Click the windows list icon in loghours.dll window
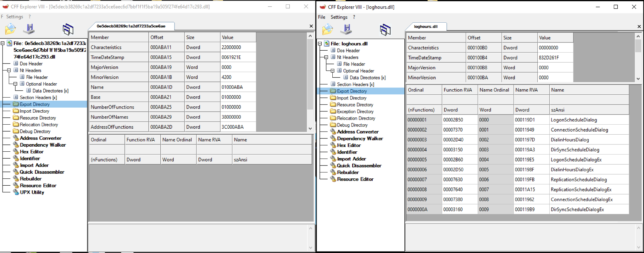Screen dimensions: 644x253 (x=385, y=30)
